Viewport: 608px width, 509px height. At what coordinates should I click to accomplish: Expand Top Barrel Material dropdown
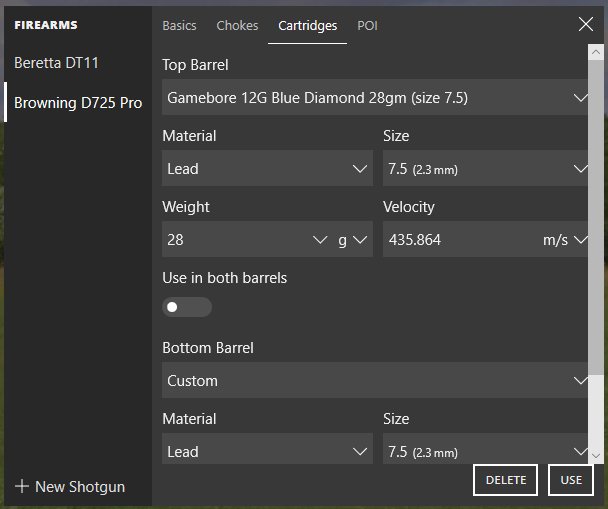[x=267, y=169]
